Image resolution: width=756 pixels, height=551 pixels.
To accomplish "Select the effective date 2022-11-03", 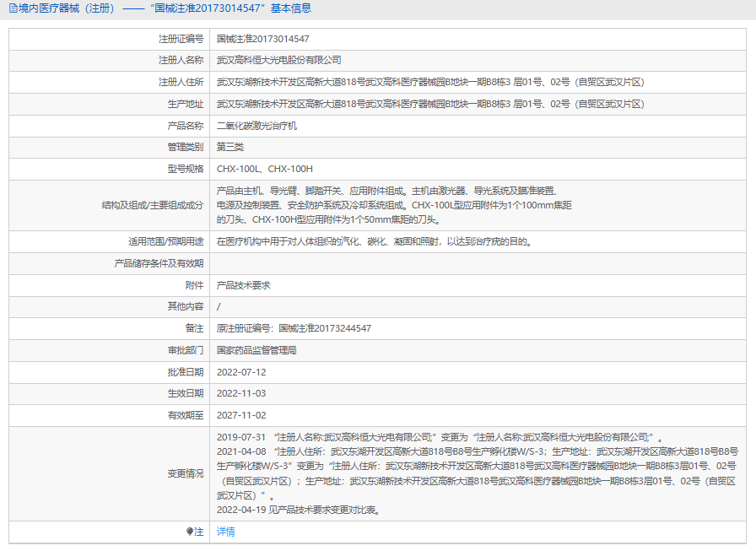I will pos(241,393).
